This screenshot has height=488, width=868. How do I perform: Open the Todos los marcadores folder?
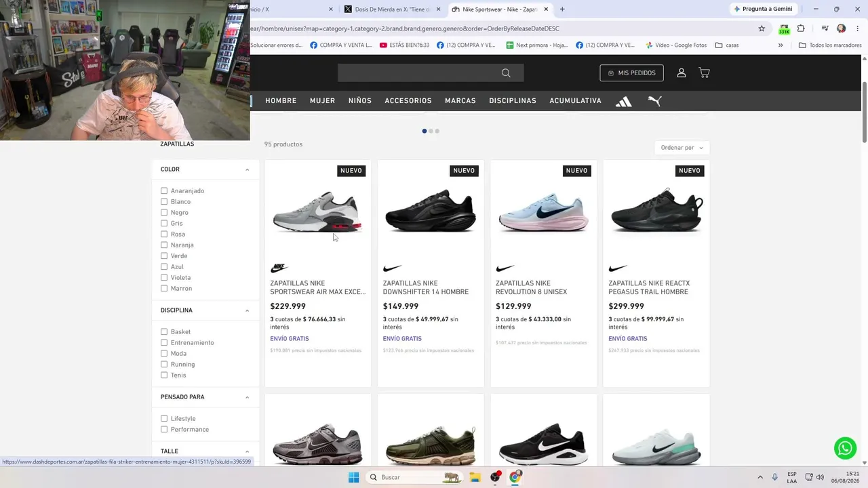point(830,45)
